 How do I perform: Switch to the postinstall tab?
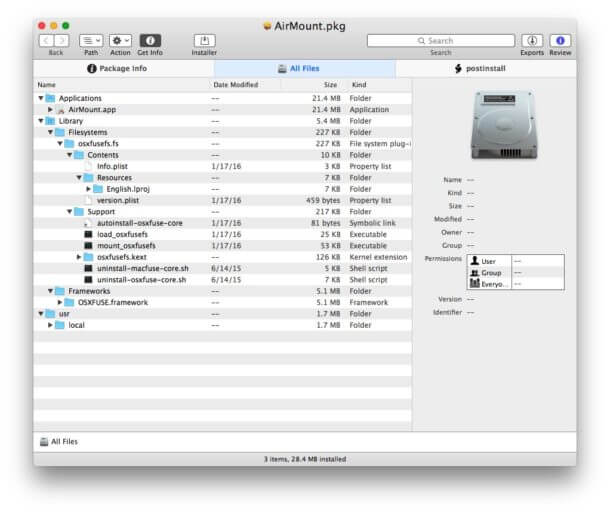point(486,69)
